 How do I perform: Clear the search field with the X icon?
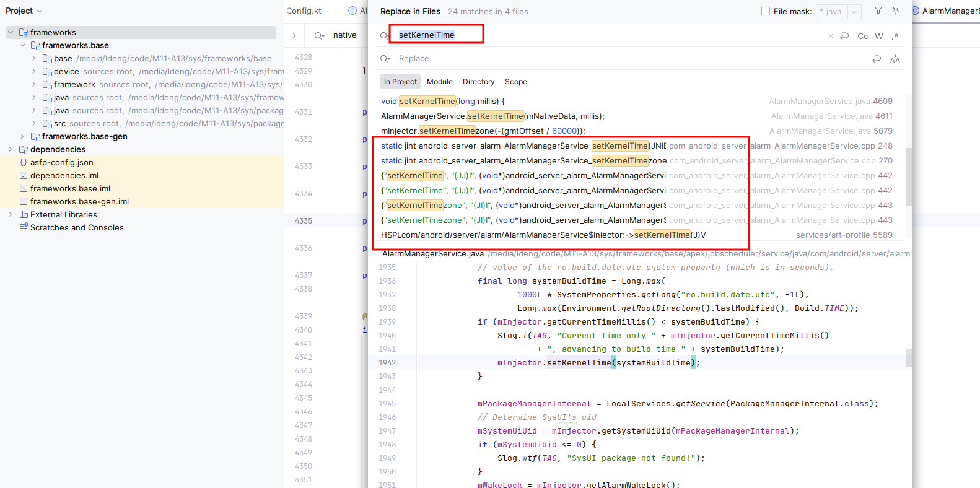click(831, 36)
